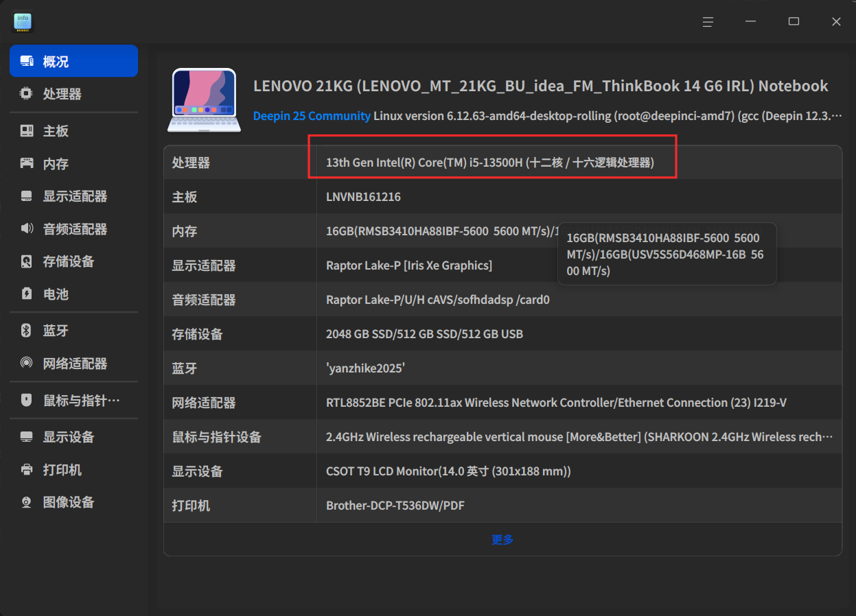The width and height of the screenshot is (856, 616).
Task: Select 蓝牙 in the sidebar
Action: tap(73, 331)
